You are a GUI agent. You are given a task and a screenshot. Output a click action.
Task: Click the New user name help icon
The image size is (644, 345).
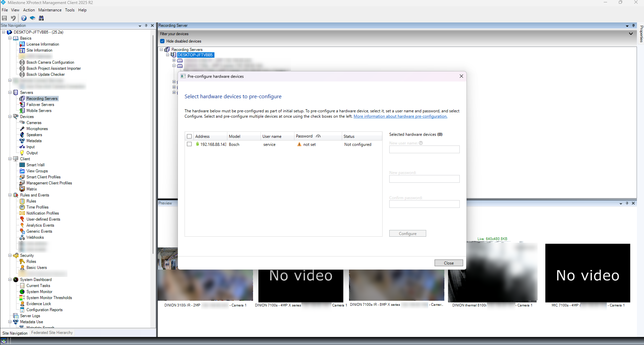coord(421,143)
